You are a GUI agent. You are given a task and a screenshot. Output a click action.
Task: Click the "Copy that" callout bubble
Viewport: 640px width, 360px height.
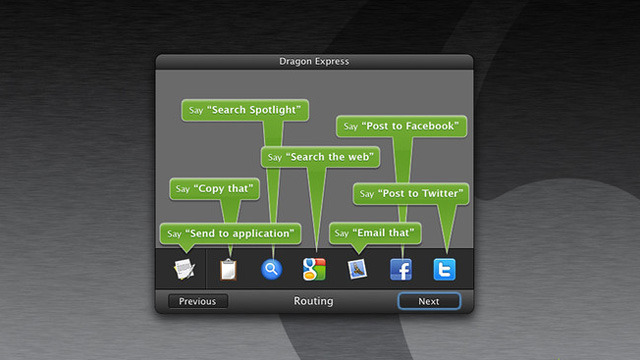(215, 189)
